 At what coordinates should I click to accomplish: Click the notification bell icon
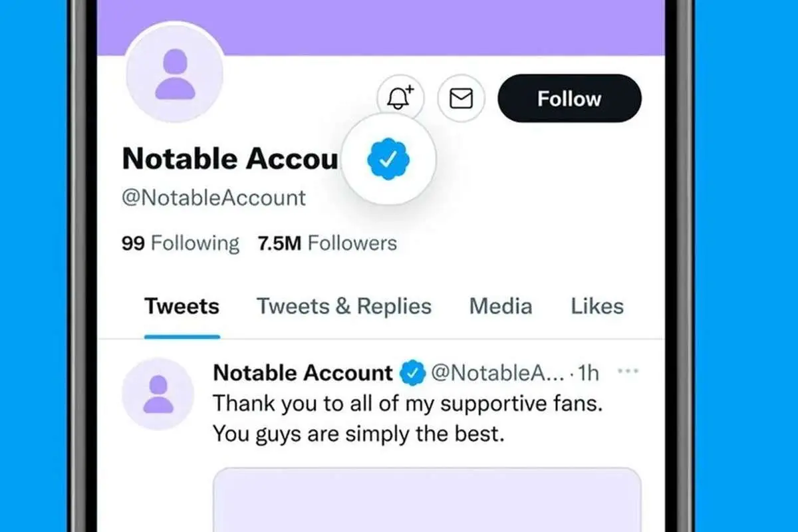tap(400, 98)
